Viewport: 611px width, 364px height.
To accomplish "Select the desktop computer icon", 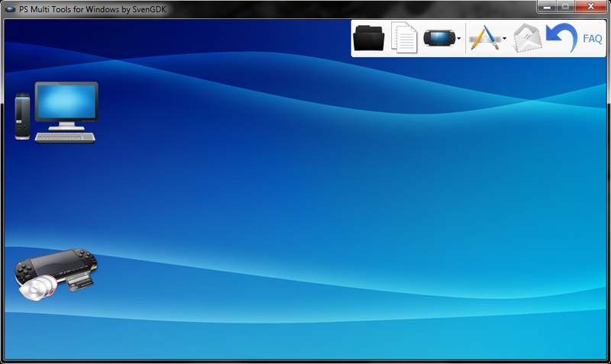I will coord(56,112).
